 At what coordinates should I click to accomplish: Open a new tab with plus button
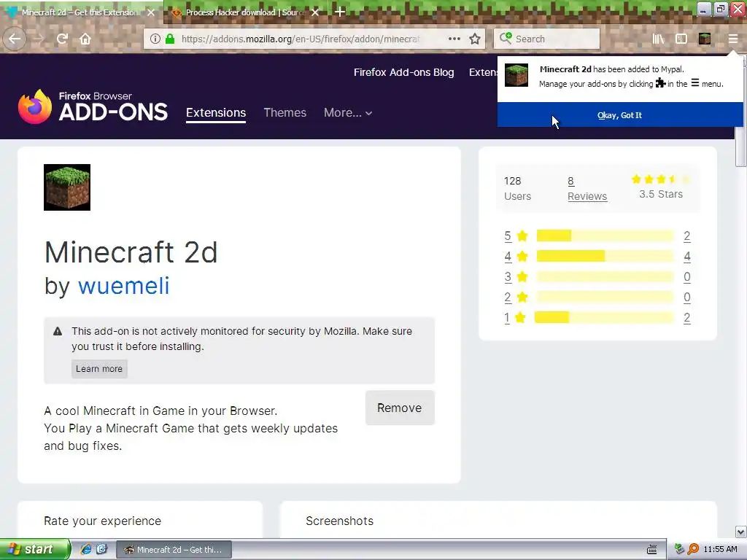(x=340, y=12)
